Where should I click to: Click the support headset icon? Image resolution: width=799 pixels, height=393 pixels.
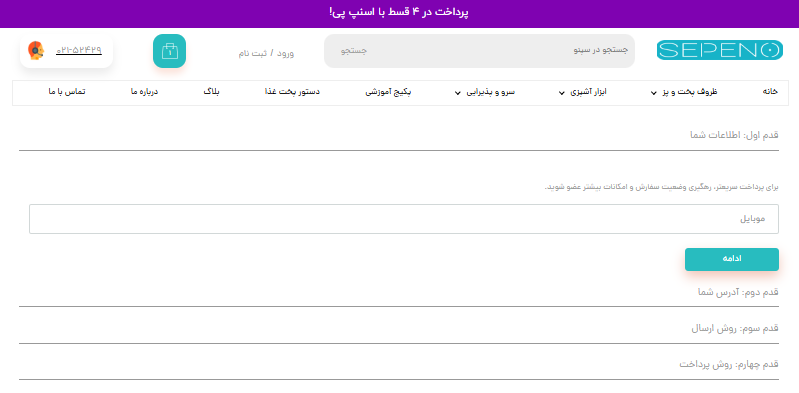tap(36, 50)
